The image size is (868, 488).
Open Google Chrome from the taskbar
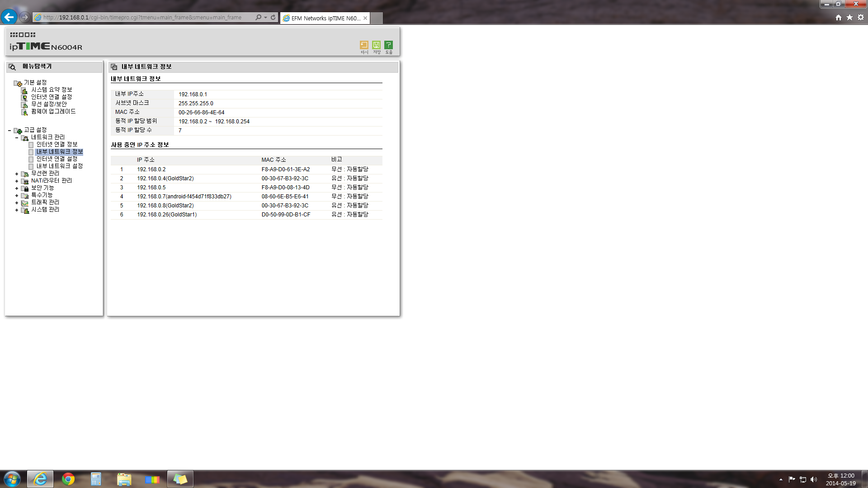pyautogui.click(x=68, y=479)
